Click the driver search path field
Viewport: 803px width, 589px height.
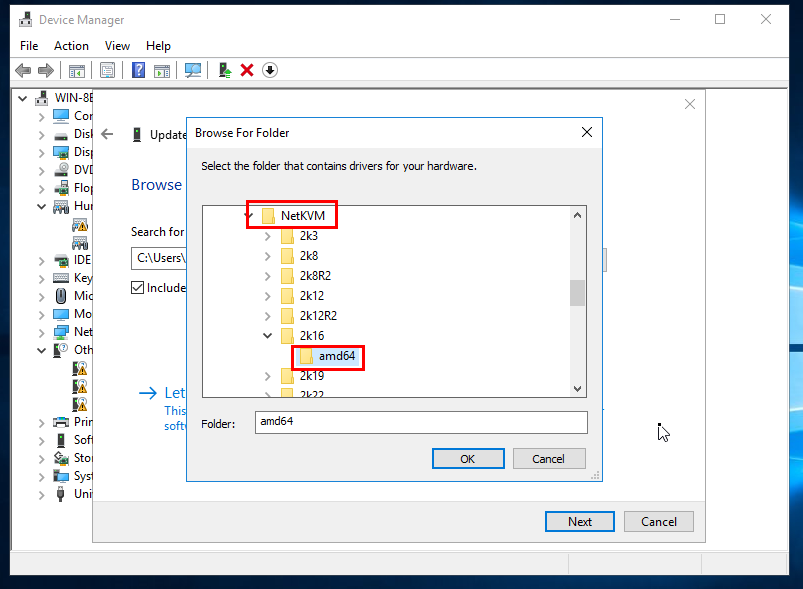coord(159,258)
